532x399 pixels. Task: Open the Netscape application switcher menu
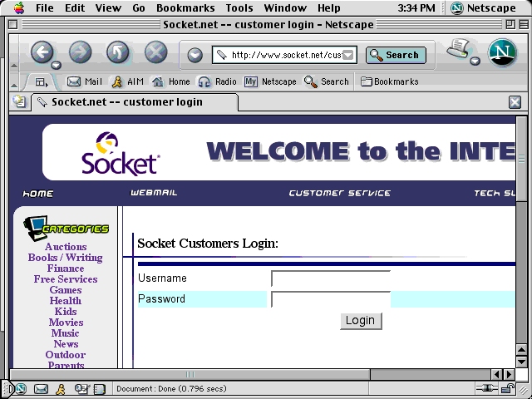(483, 7)
